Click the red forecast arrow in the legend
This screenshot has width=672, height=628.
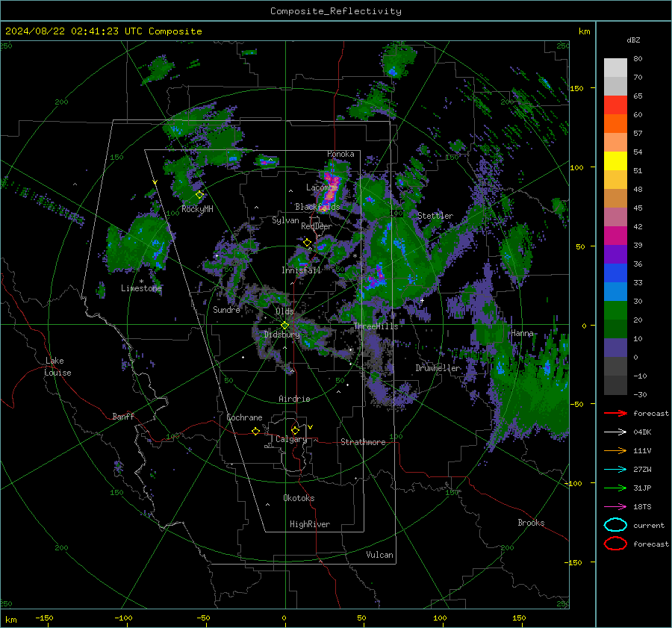(x=615, y=413)
